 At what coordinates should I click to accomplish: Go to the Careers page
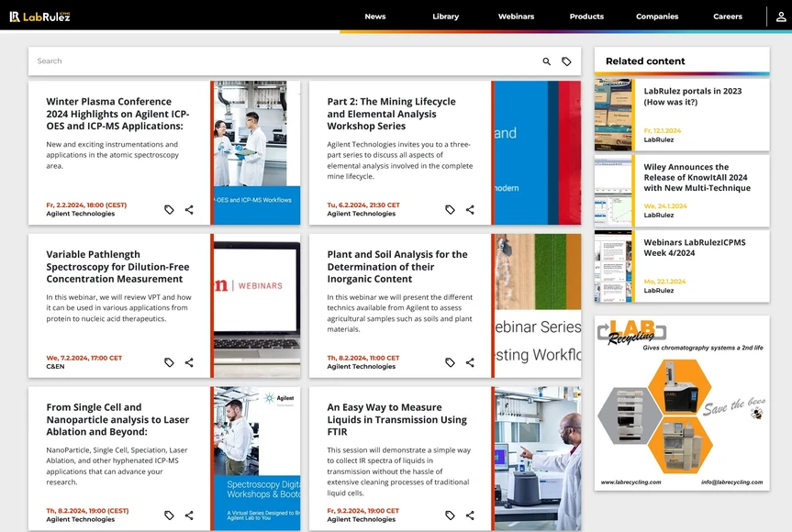coord(728,17)
